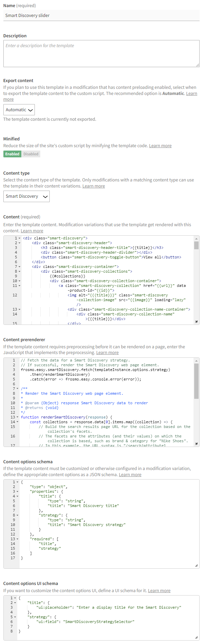Viewport: 203px width, 644px height.
Task: Open Learn more link for Minified
Action: point(160,146)
